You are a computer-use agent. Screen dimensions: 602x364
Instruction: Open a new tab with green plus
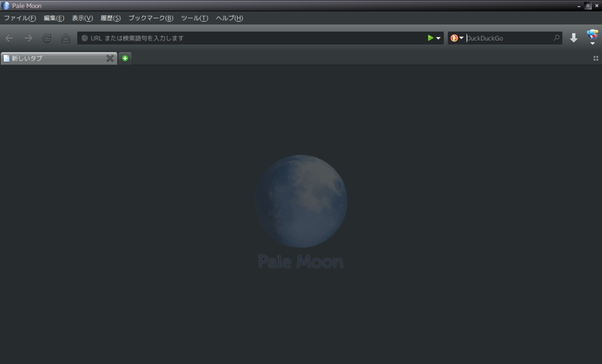125,59
